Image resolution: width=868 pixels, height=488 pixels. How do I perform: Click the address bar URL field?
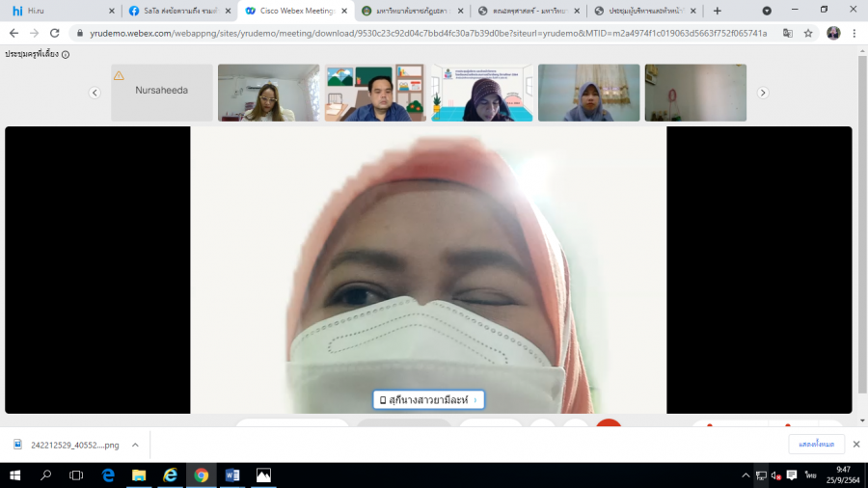(424, 33)
